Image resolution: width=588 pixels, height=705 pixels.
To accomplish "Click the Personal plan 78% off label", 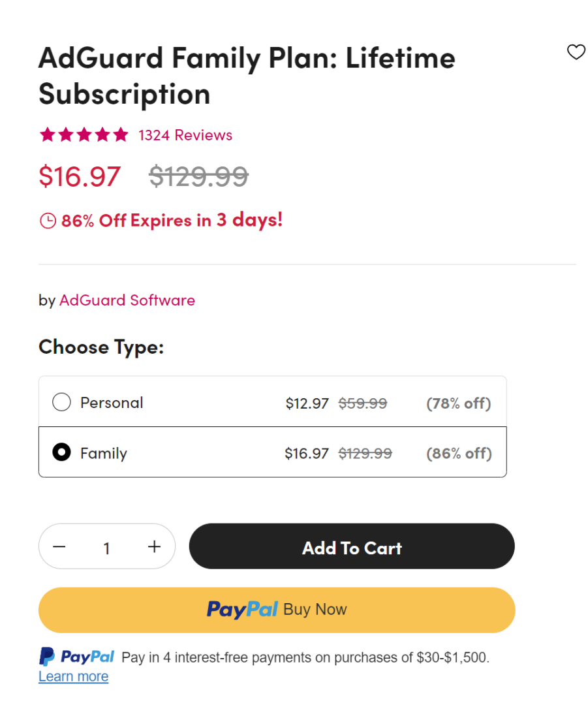I will click(458, 403).
